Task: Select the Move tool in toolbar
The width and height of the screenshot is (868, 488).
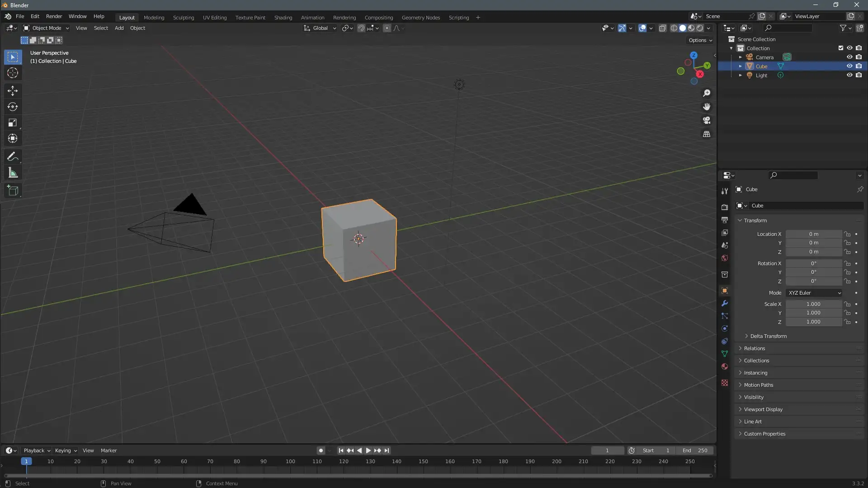Action: (13, 91)
